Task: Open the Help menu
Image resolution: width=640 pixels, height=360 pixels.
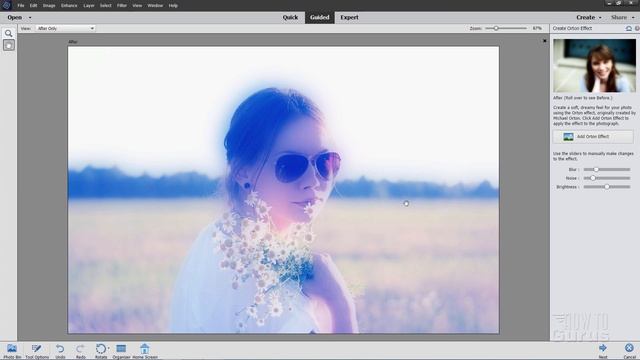Action: coord(173,6)
